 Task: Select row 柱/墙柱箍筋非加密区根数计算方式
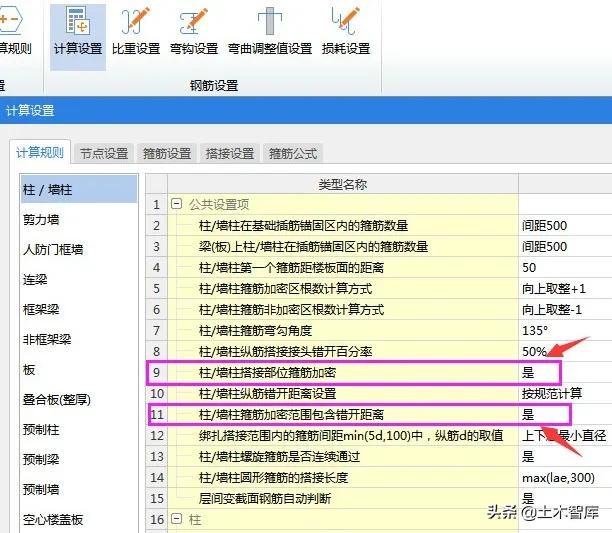pyautogui.click(x=343, y=309)
